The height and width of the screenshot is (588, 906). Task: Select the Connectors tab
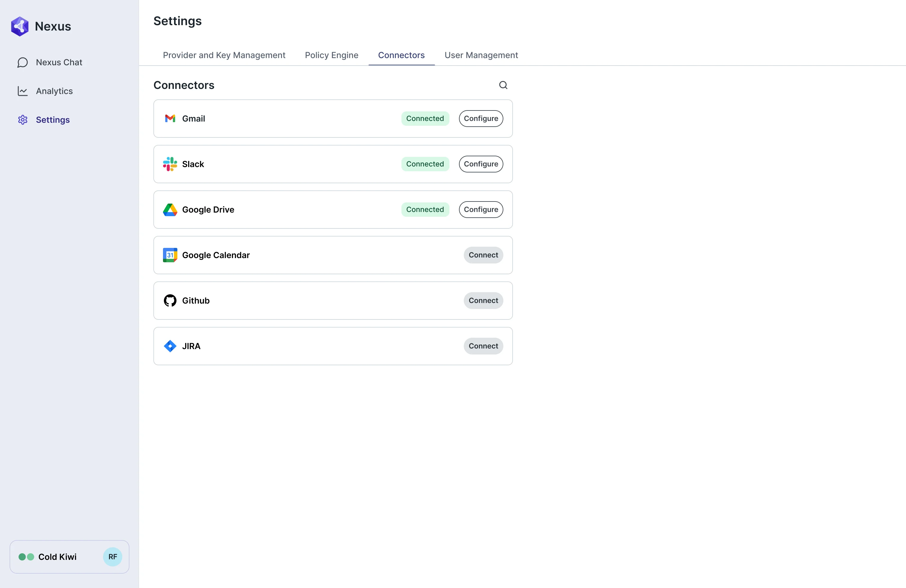coord(401,55)
